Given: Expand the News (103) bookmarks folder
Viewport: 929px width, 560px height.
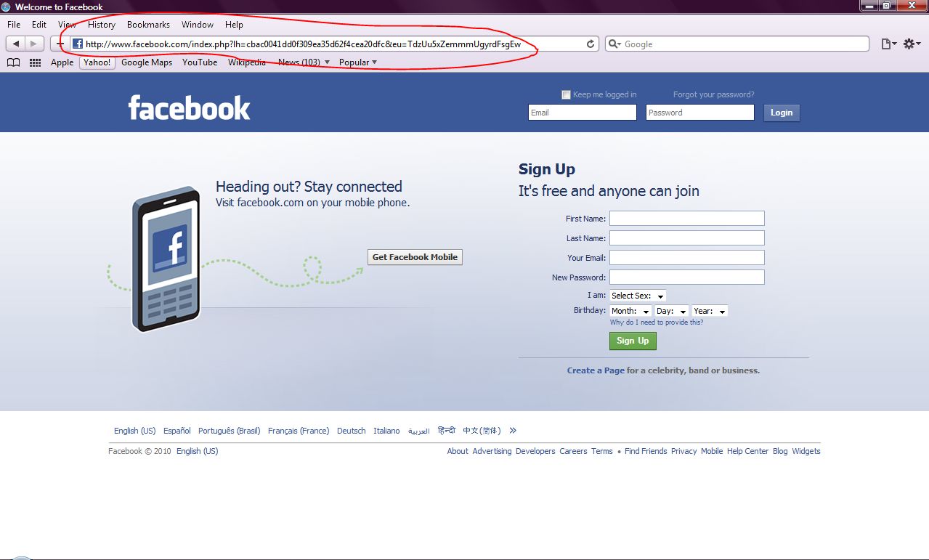Looking at the screenshot, I should 304,62.
